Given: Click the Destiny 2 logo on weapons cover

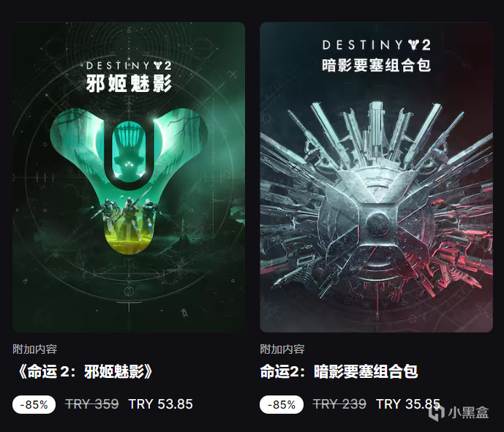Looking at the screenshot, I should (377, 45).
